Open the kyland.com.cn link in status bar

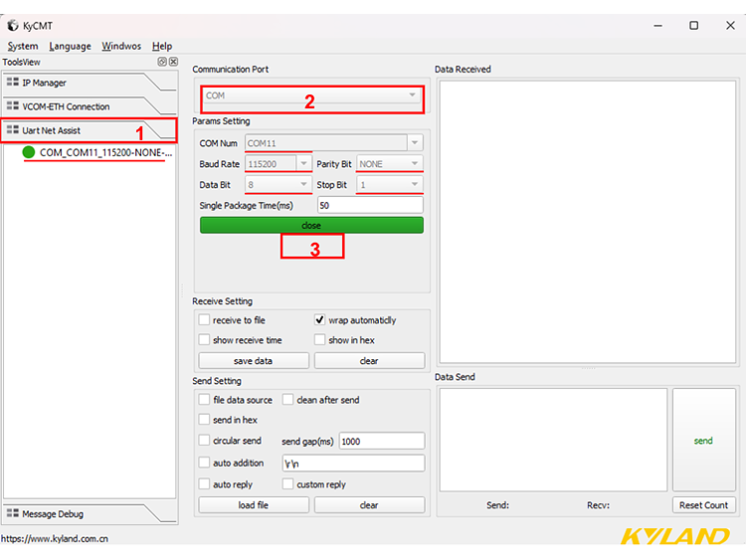(x=55, y=538)
